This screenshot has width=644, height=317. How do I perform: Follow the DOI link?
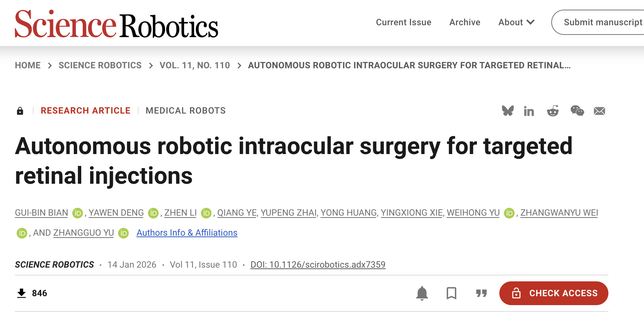tap(318, 265)
